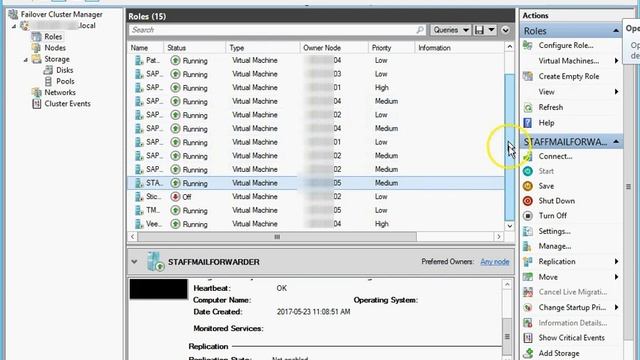Click the Connect action icon
The image size is (640, 360).
(x=528, y=156)
